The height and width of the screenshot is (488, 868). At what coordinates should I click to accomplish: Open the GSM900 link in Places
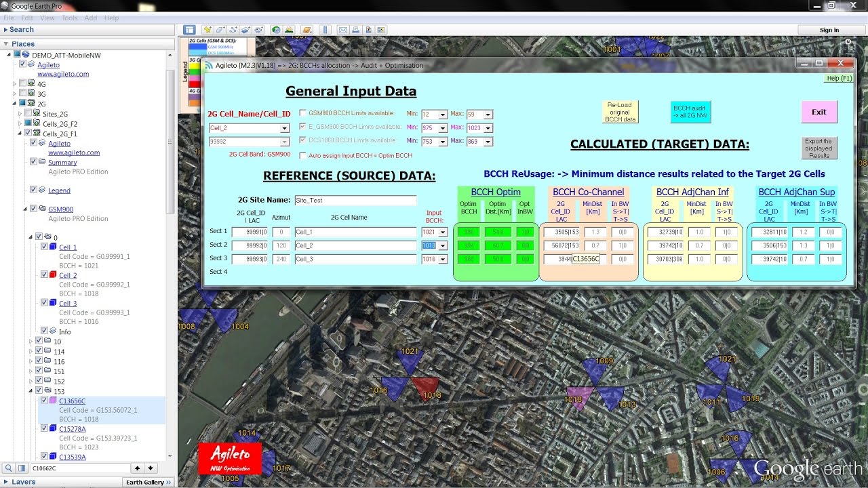(61, 209)
